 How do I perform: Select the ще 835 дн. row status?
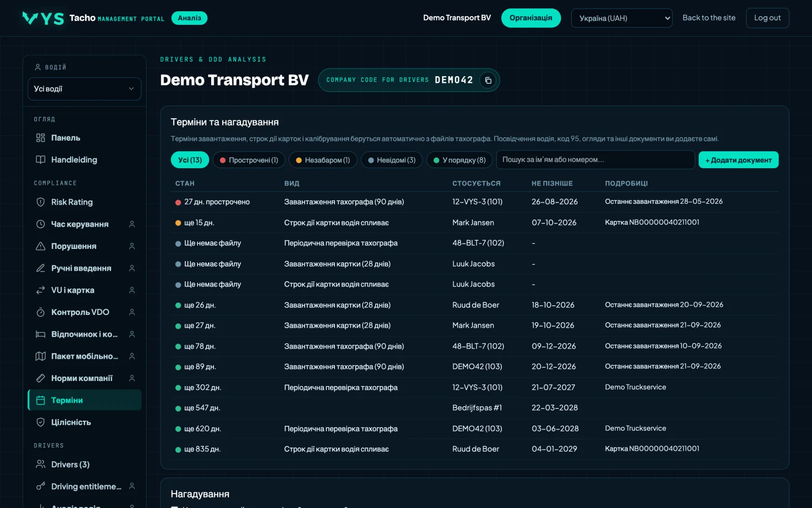click(198, 450)
